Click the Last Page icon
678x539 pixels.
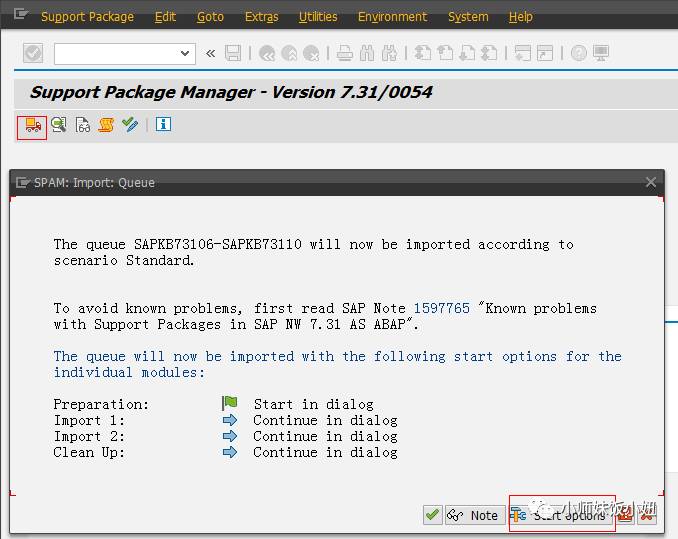[x=489, y=54]
